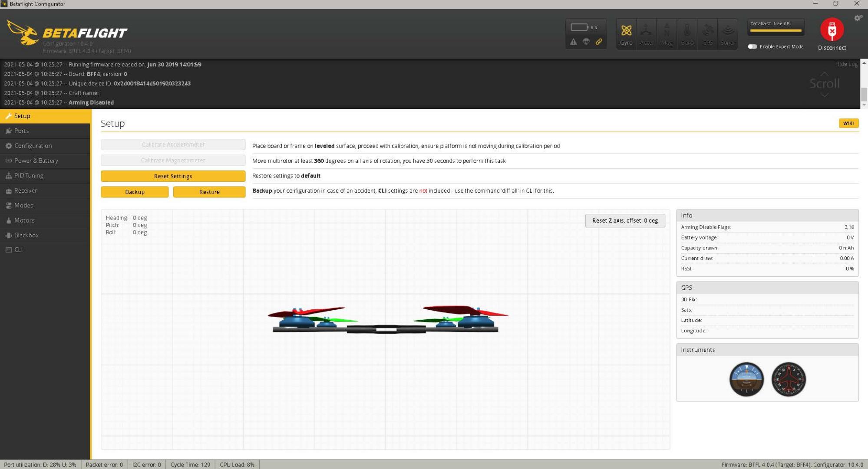The width and height of the screenshot is (868, 469).
Task: Open the Ports tab
Action: coord(45,131)
